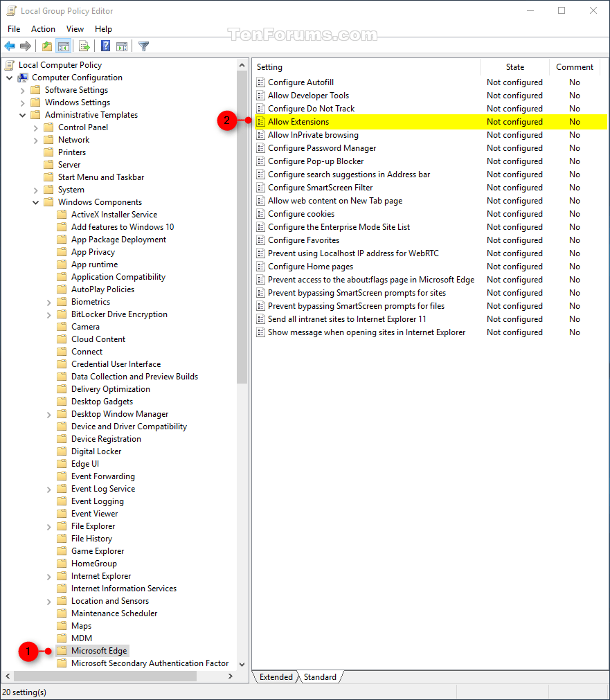Open the Configure Do Not Track setting
The image size is (610, 700).
point(311,108)
